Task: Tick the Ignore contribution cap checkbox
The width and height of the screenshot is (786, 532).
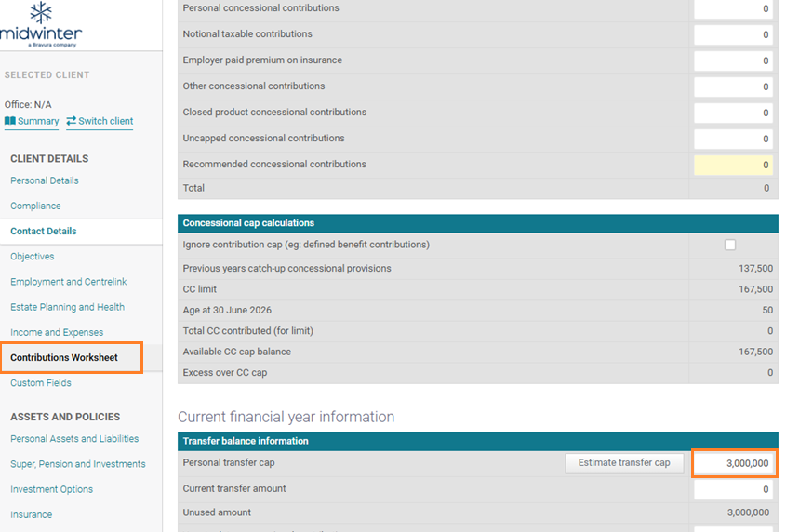Action: (730, 245)
